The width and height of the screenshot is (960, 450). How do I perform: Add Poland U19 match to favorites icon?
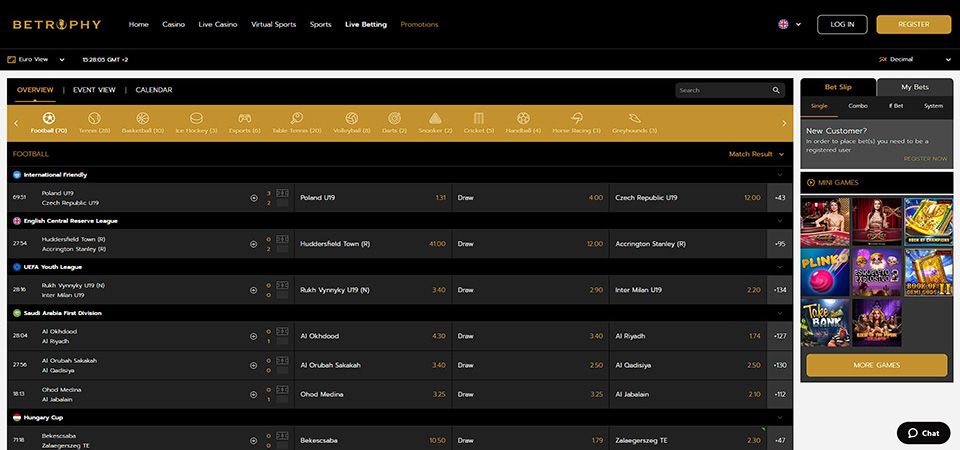pos(253,198)
